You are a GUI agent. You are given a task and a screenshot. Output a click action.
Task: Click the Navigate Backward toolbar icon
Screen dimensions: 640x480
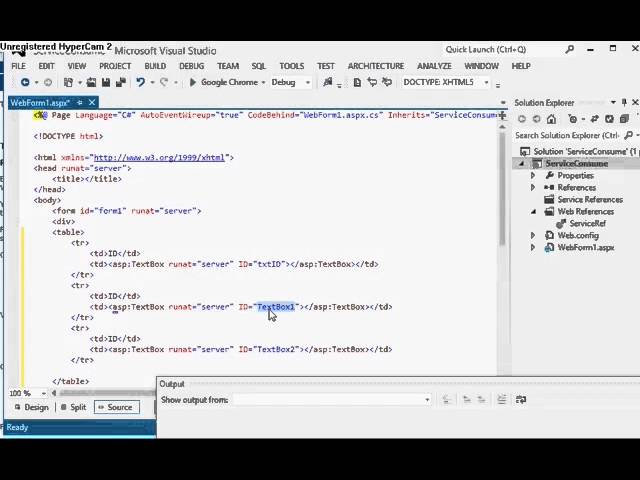[25, 82]
